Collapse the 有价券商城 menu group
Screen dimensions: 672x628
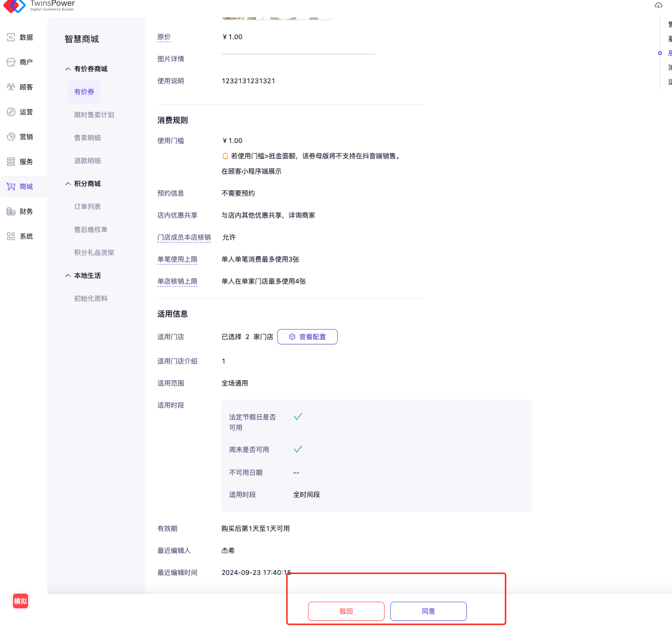click(x=68, y=69)
